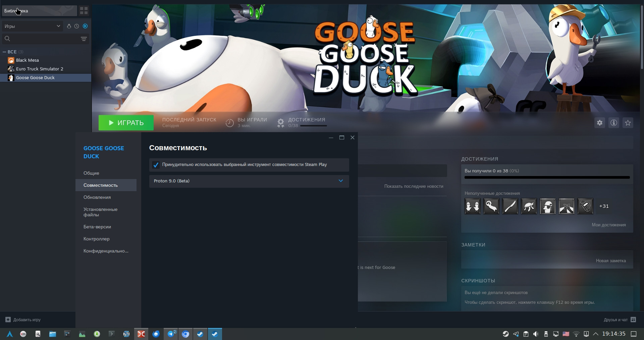This screenshot has width=644, height=340.
Task: Open the volume control tray icon
Action: (x=536, y=334)
